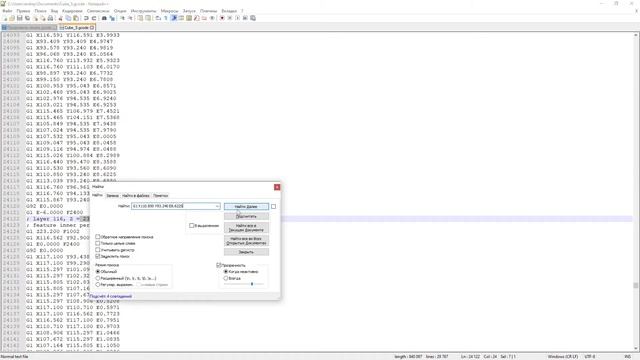
Task: Click the Close document toolbar icon
Action: [36, 18]
